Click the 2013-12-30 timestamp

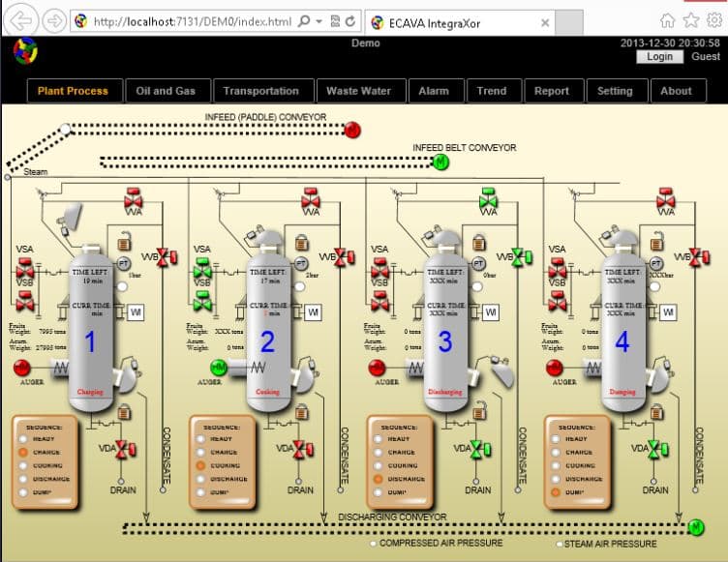click(x=670, y=44)
